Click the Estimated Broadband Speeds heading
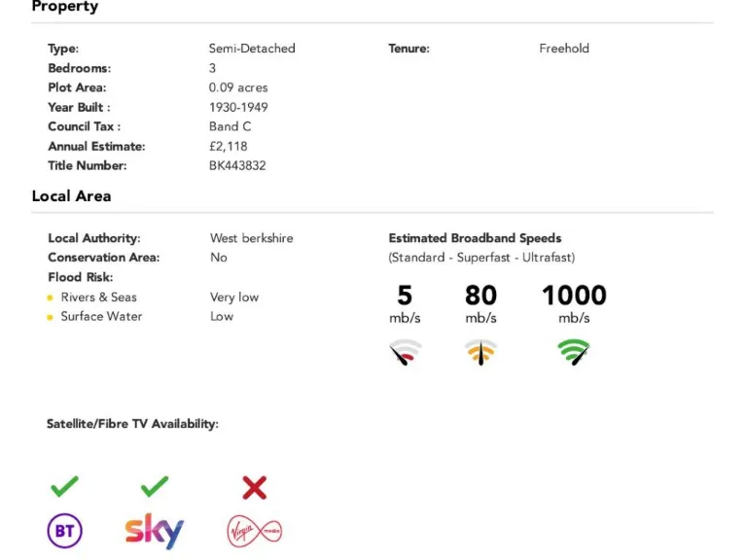The width and height of the screenshot is (747, 560). pos(475,238)
